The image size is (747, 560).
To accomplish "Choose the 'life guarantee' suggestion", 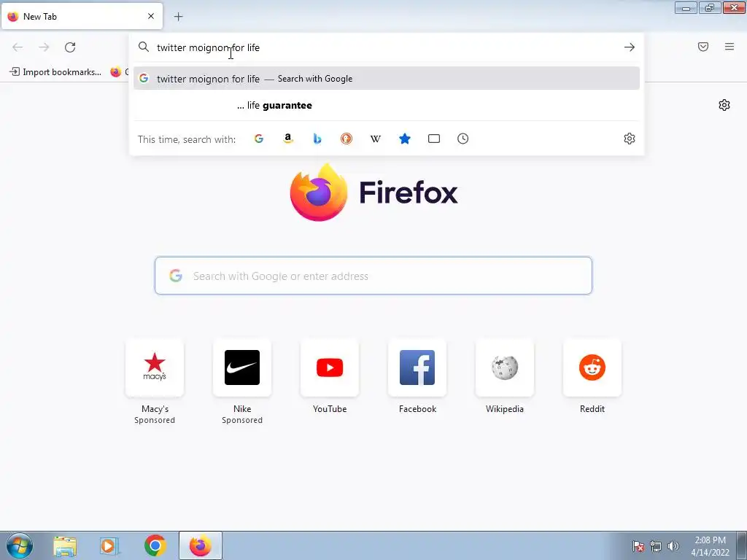I will click(x=387, y=105).
